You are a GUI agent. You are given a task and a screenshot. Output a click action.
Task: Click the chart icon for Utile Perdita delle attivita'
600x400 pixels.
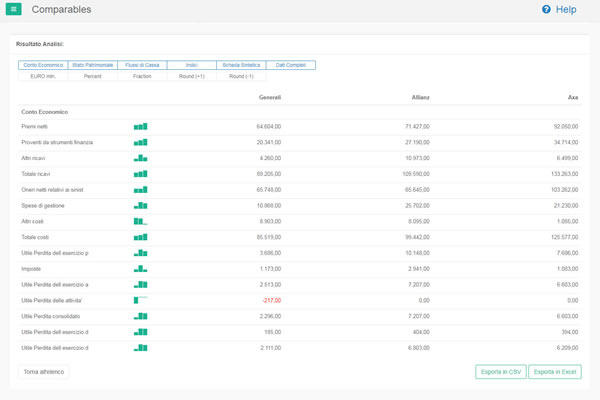pyautogui.click(x=140, y=300)
